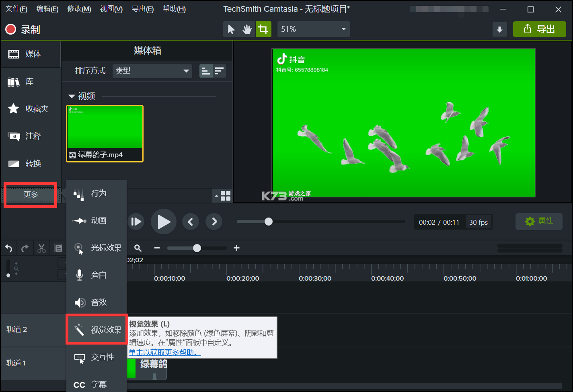573x392 pixels.
Task: Click the playback progress slider handle
Action: coord(269,222)
